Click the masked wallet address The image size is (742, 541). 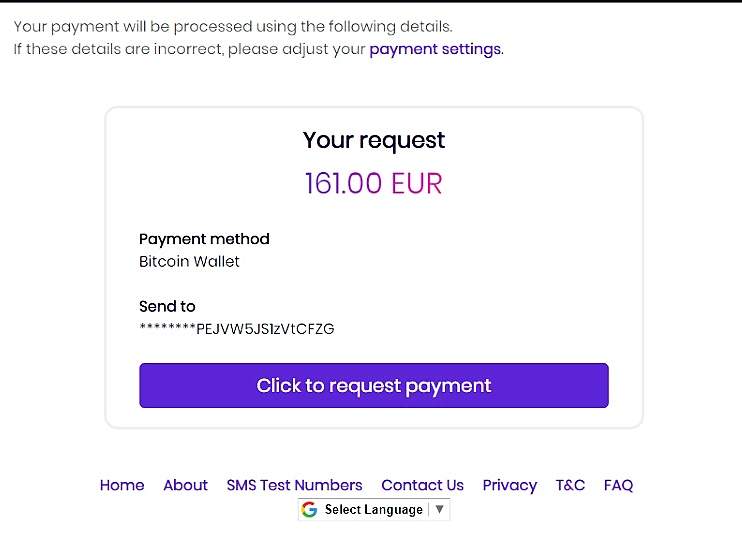[x=236, y=329]
